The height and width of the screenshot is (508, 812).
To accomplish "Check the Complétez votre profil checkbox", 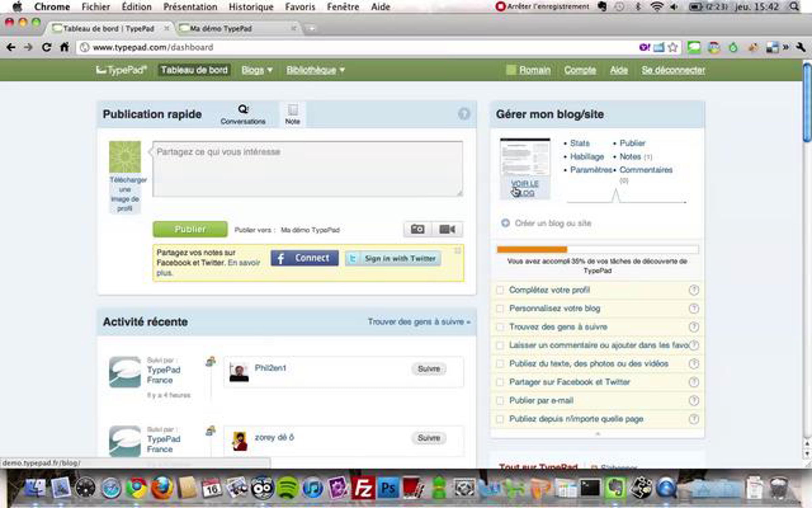I will [x=500, y=290].
